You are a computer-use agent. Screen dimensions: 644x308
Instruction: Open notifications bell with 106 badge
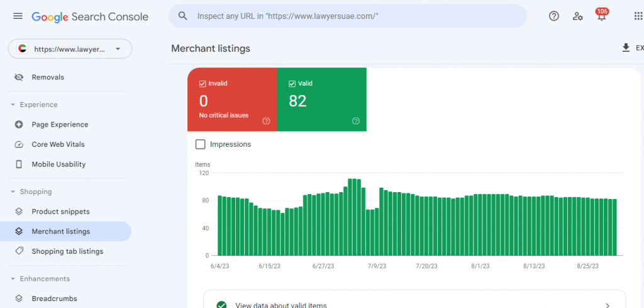[602, 16]
